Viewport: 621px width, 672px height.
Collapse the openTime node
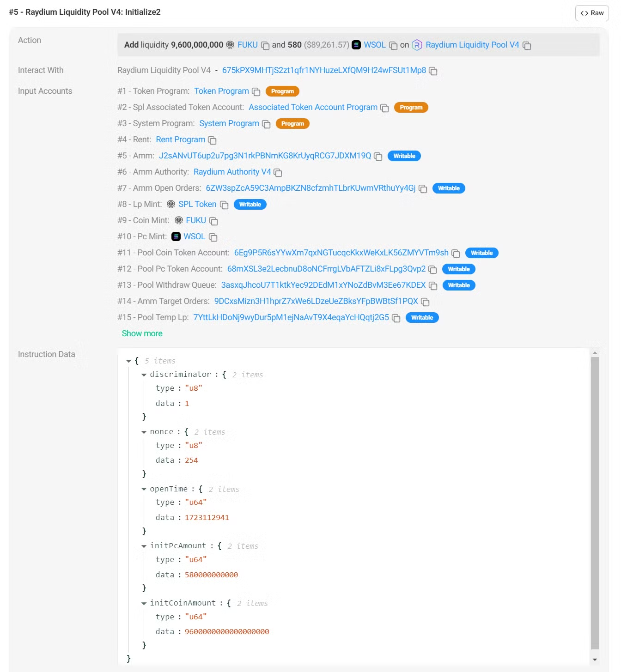[x=144, y=489]
